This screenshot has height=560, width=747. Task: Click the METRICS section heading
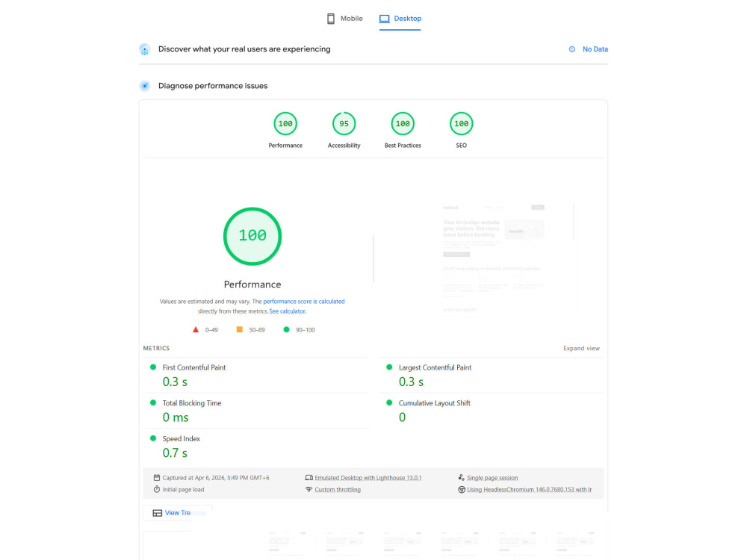coord(156,349)
